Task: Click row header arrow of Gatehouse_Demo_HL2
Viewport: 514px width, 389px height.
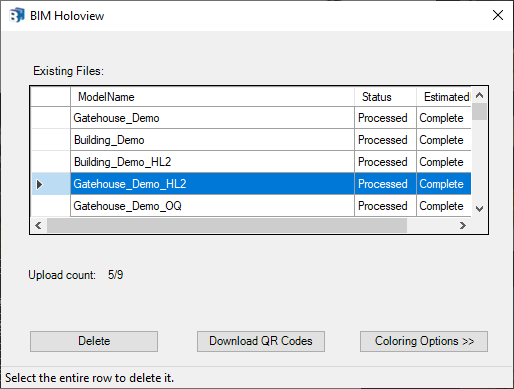Action: pos(51,184)
